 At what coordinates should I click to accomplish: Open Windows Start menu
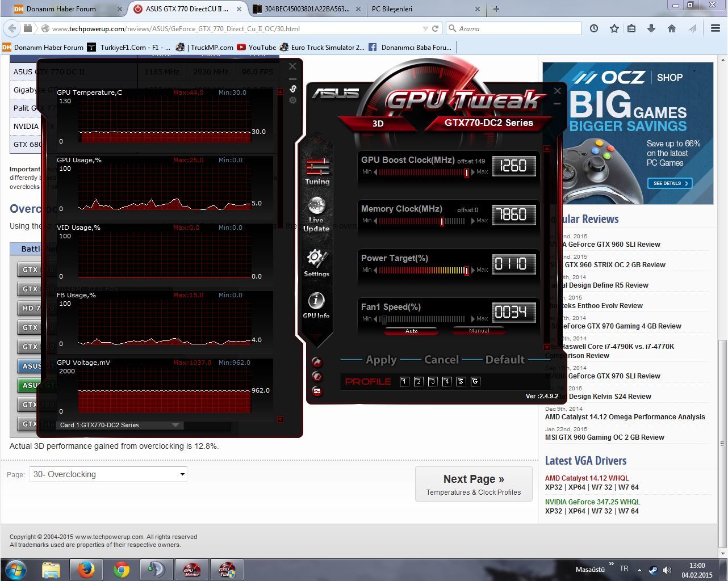pyautogui.click(x=16, y=569)
